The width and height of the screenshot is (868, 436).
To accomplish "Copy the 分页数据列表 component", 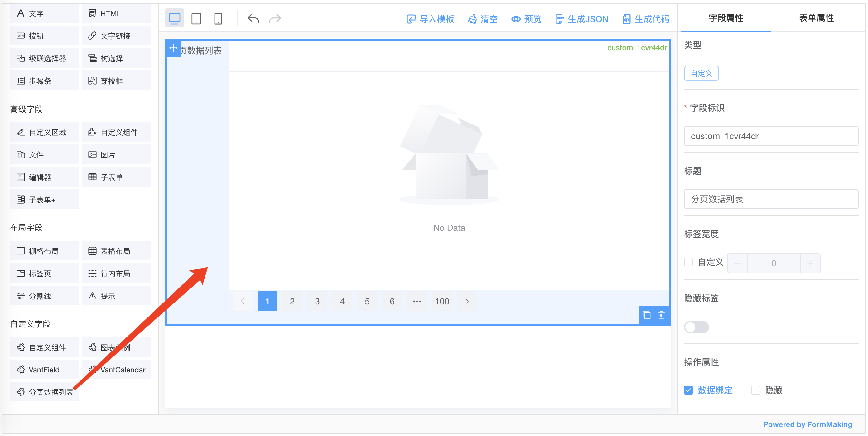I will (x=647, y=315).
